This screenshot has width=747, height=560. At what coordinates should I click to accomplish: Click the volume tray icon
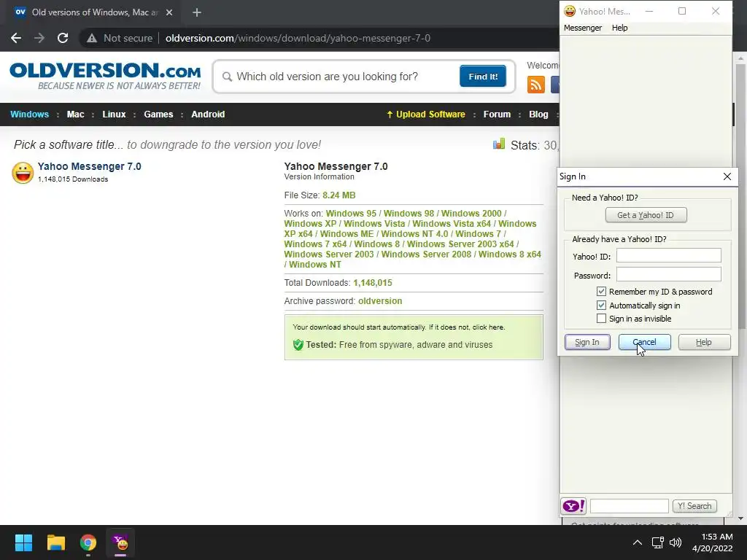[676, 542]
